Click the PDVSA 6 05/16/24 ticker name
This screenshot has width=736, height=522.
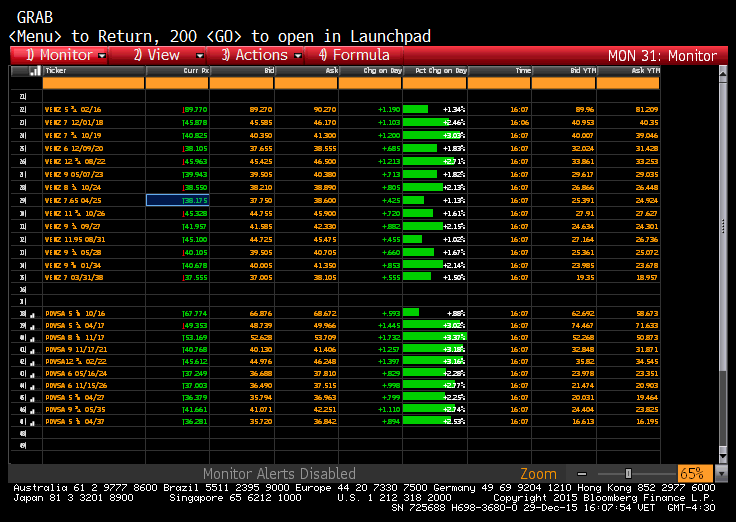pyautogui.click(x=76, y=374)
